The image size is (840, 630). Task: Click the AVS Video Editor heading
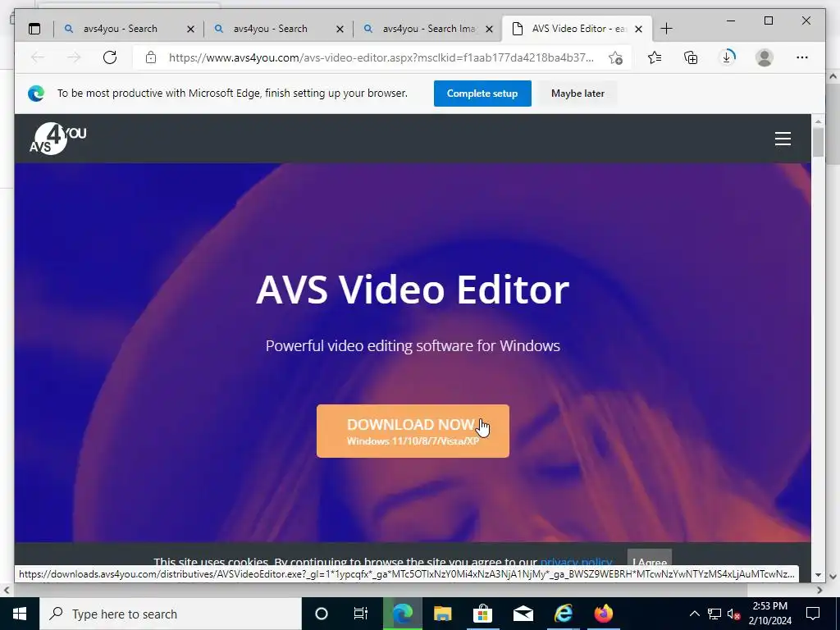413,290
